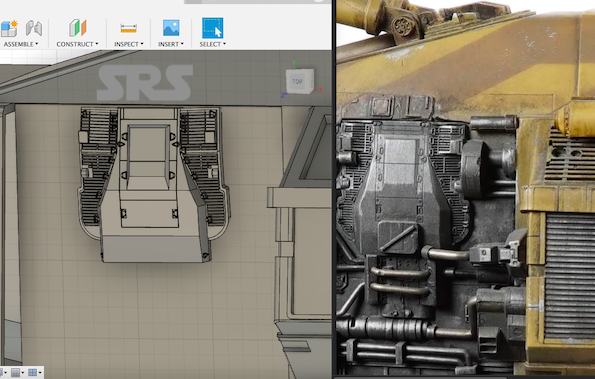
Task: Select the central hatch body in model
Action: coord(149,186)
